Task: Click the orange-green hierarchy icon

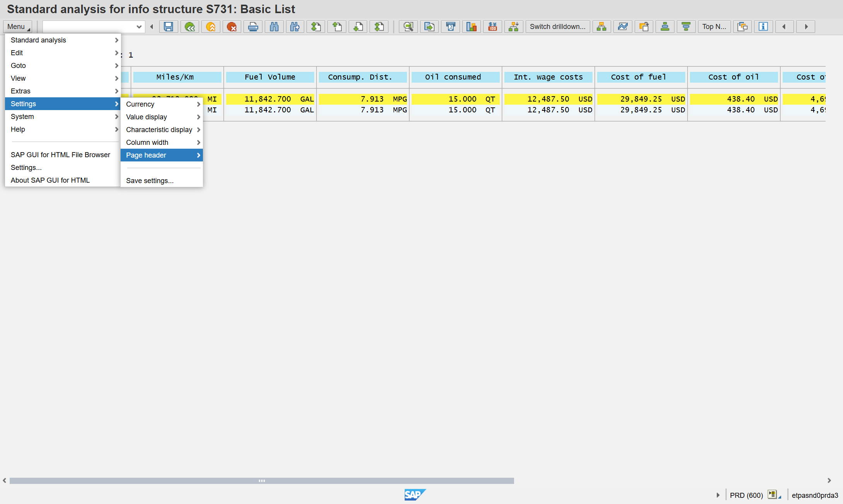Action: click(601, 27)
